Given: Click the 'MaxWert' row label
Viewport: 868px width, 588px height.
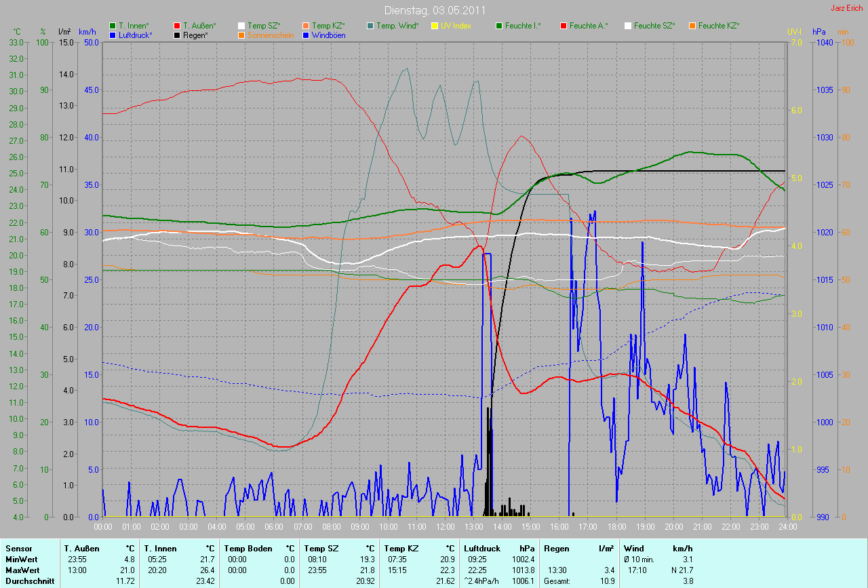Looking at the screenshot, I should click(22, 570).
